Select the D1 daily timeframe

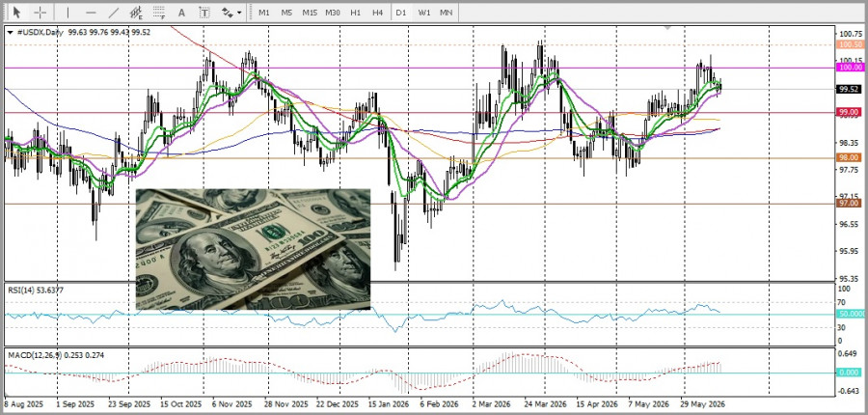pyautogui.click(x=401, y=12)
